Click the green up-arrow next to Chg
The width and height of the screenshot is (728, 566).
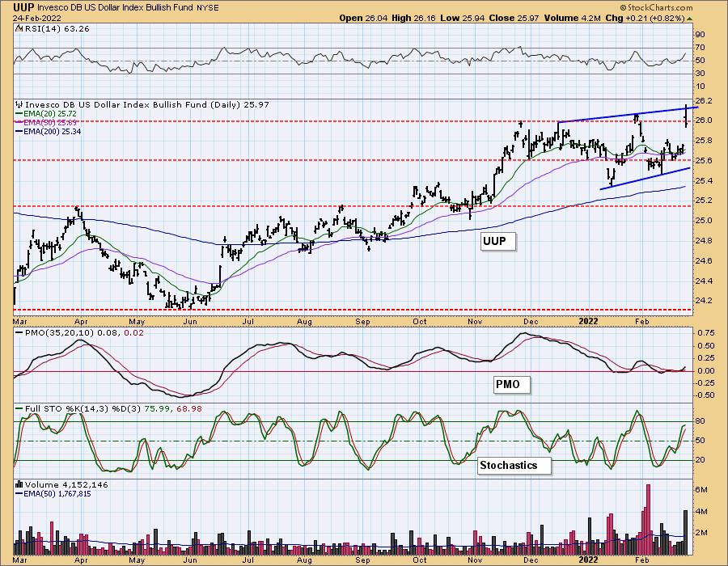[x=689, y=19]
